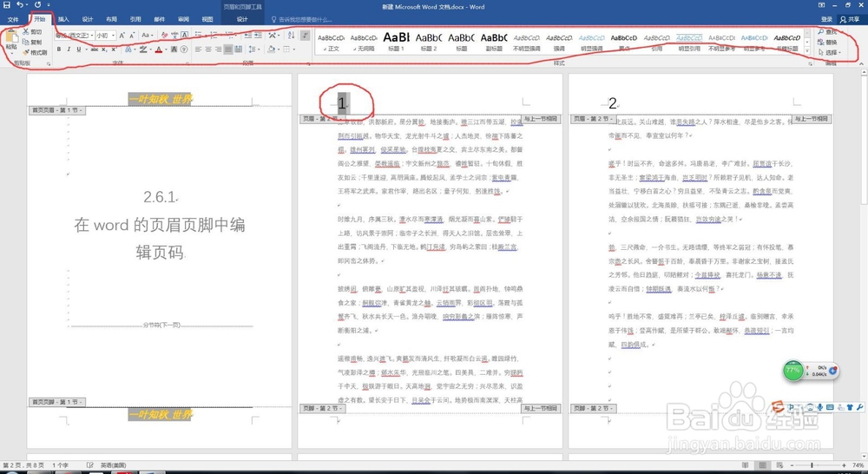The height and width of the screenshot is (474, 868).
Task: Switch to the 插入 insert tab
Action: coord(63,19)
